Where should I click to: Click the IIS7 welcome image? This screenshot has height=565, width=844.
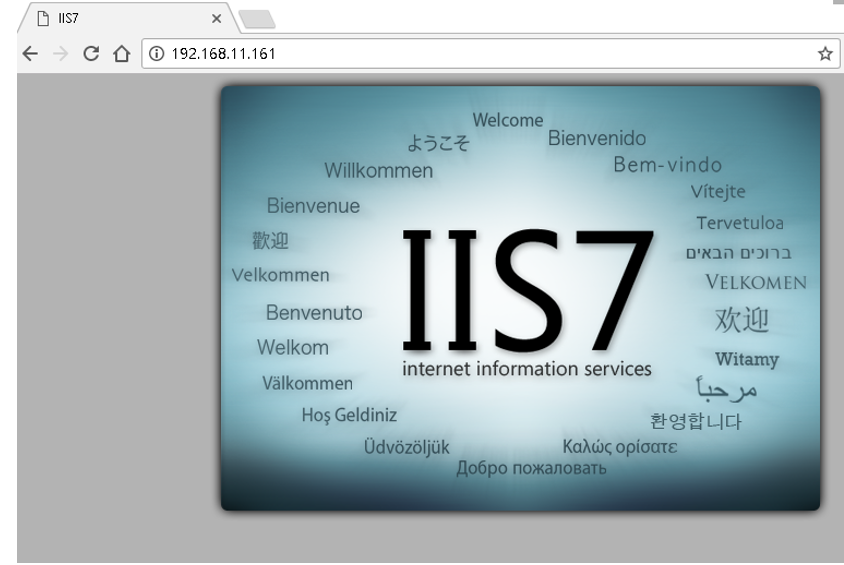coord(520,298)
